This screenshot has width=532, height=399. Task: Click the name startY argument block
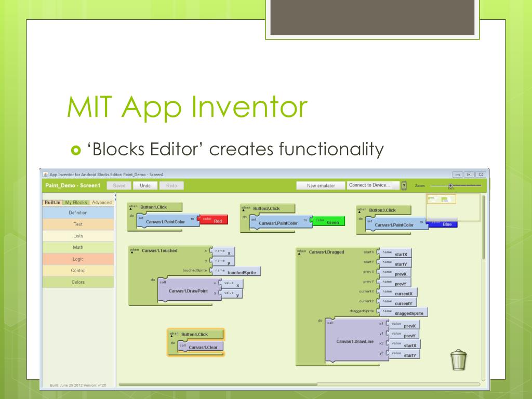[395, 263]
